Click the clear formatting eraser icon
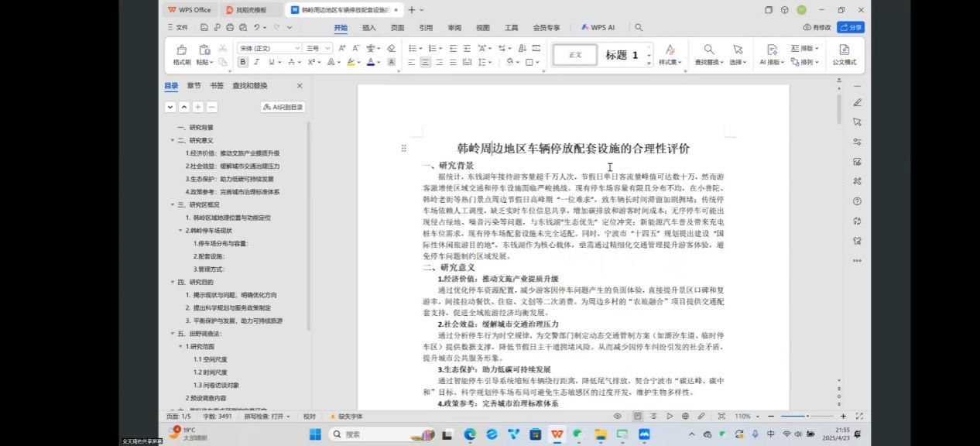The height and width of the screenshot is (446, 980). [x=391, y=48]
